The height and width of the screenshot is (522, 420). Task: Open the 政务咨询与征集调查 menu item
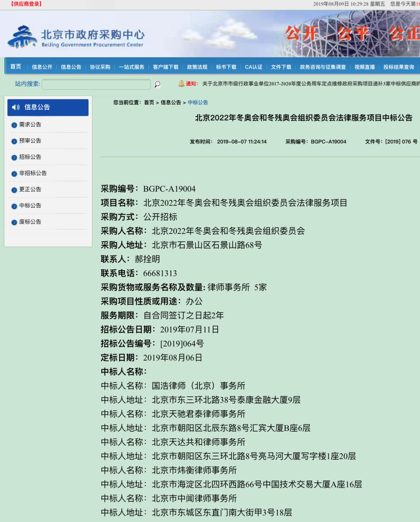click(323, 67)
